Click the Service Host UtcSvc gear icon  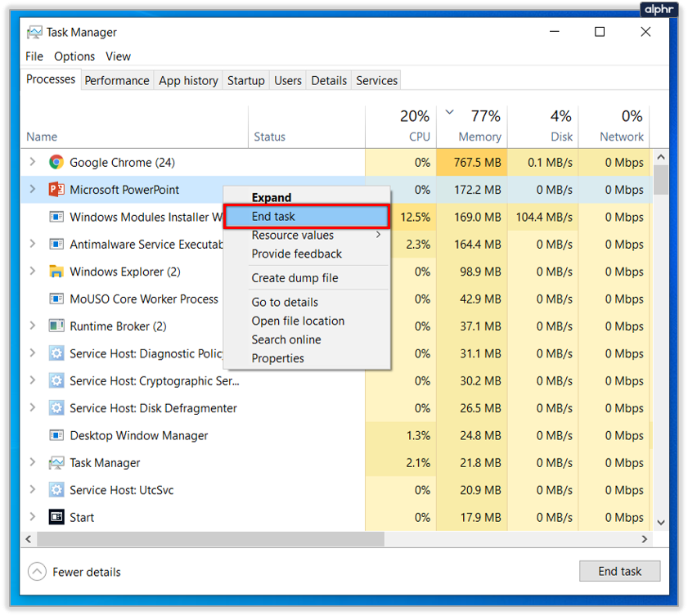(x=56, y=490)
